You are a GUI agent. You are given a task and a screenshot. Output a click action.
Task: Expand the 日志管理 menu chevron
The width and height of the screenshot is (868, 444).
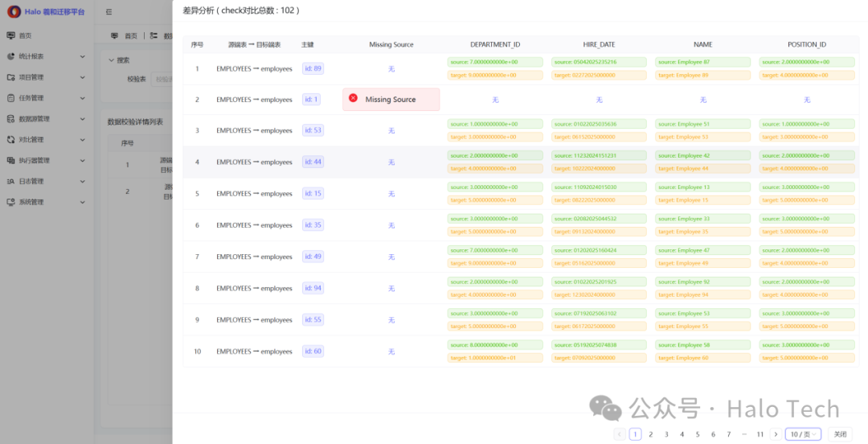tap(83, 181)
